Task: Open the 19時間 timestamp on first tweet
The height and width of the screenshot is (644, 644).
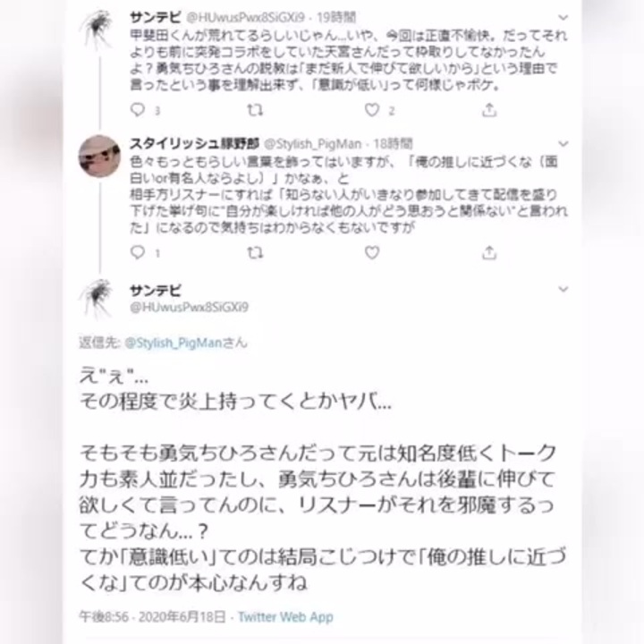Action: 336,17
